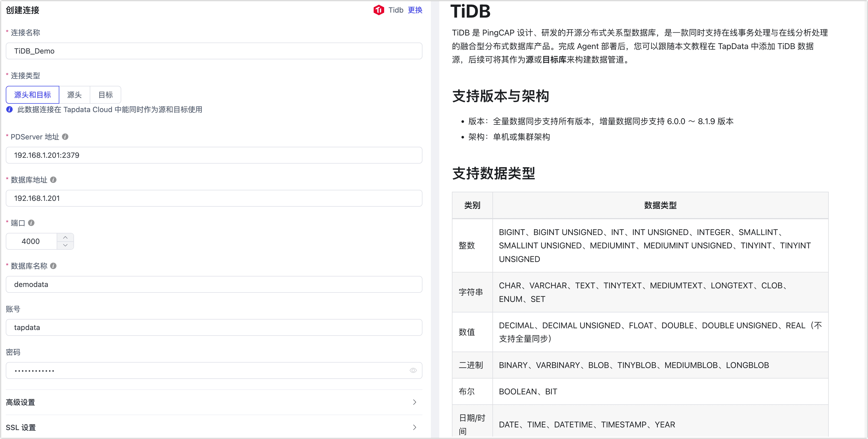Select the 源头和目标 connection type
868x439 pixels.
(x=32, y=95)
